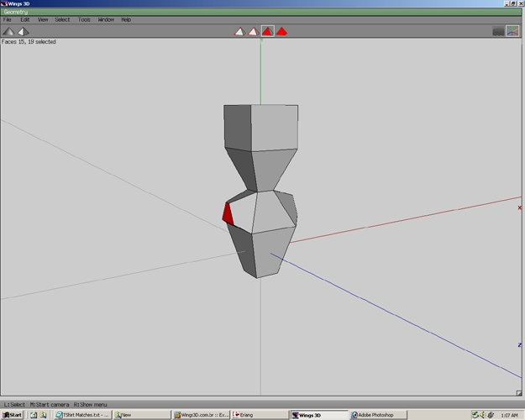Open the Select menu

pyautogui.click(x=62, y=20)
